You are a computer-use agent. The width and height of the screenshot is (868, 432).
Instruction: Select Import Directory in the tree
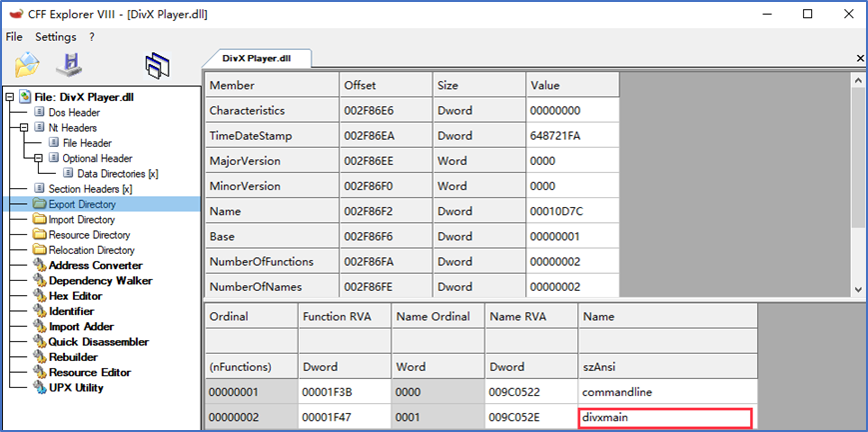(82, 220)
